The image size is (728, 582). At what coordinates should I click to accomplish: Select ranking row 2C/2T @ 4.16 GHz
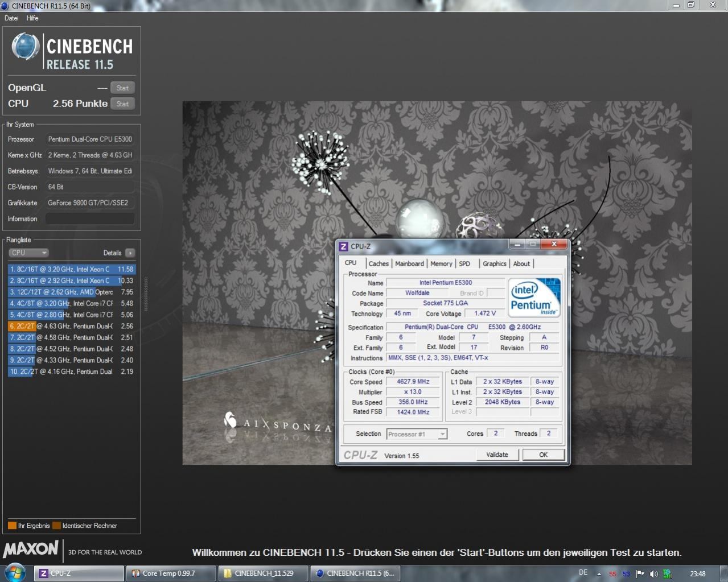point(72,372)
